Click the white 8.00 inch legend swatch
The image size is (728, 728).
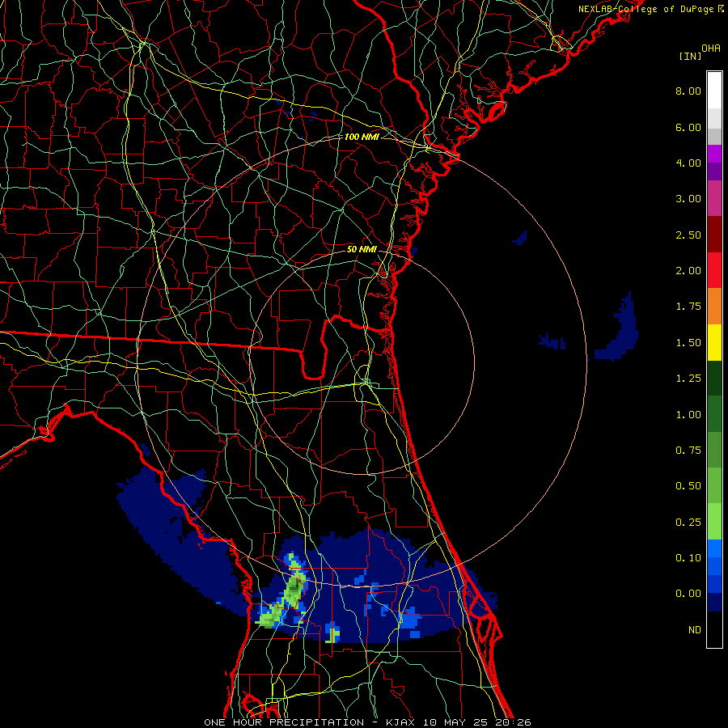tap(714, 91)
